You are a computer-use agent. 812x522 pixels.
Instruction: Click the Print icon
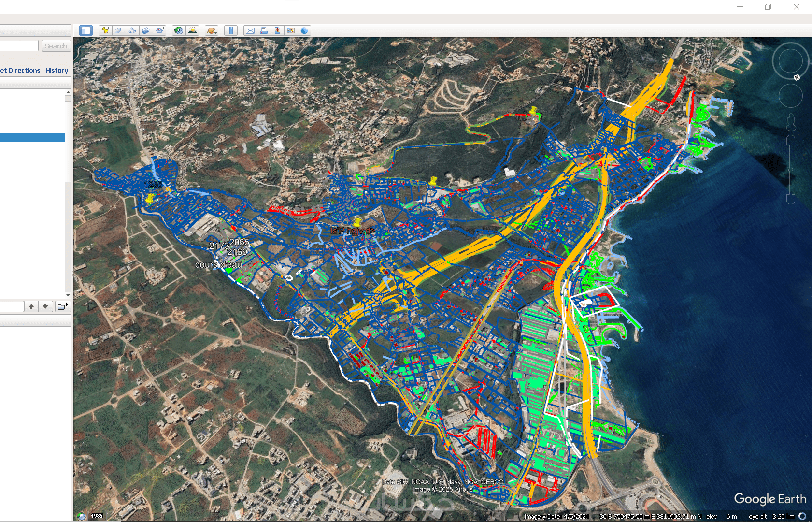264,30
